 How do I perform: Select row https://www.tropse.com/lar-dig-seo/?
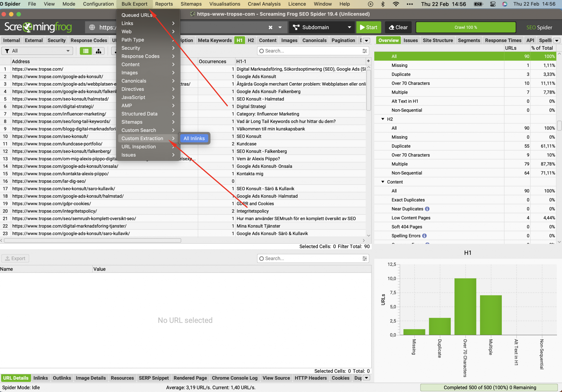point(183,181)
